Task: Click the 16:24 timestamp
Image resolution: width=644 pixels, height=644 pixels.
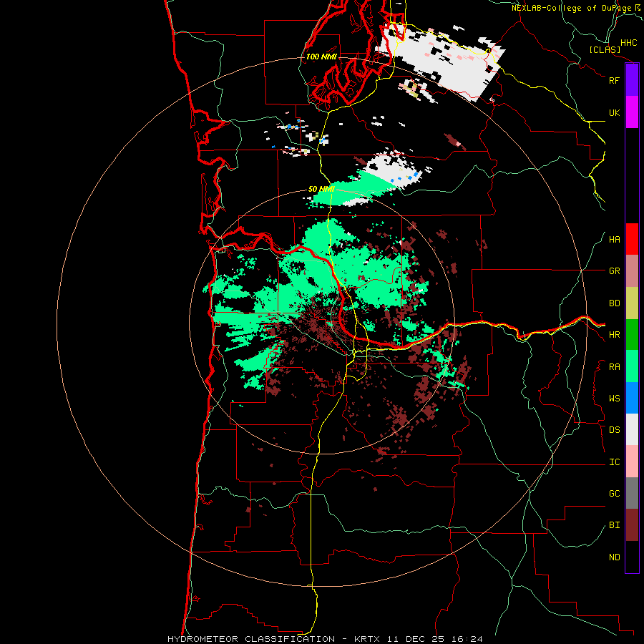Action: pyautogui.click(x=469, y=639)
